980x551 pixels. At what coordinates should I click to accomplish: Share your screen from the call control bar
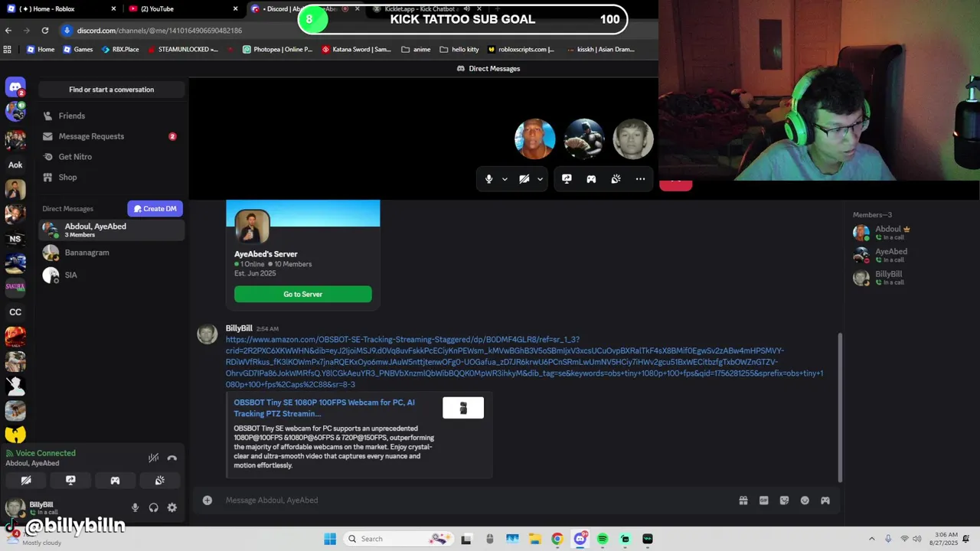point(567,179)
